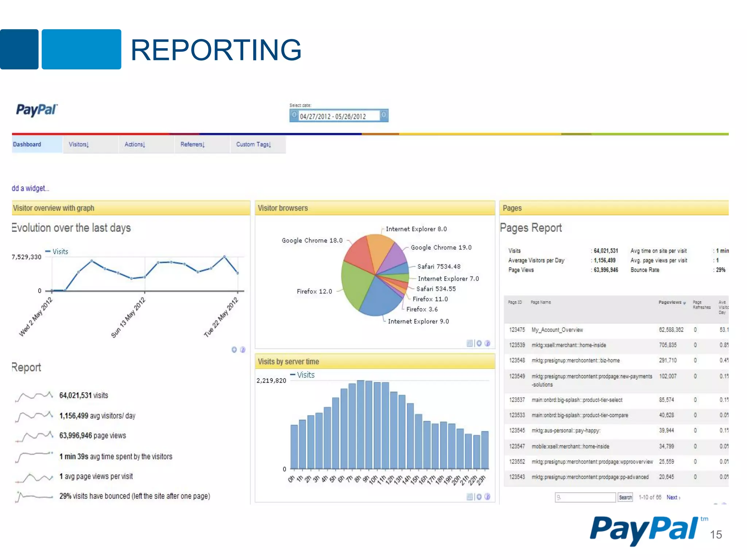Expand the Custom Tags menu

click(253, 144)
